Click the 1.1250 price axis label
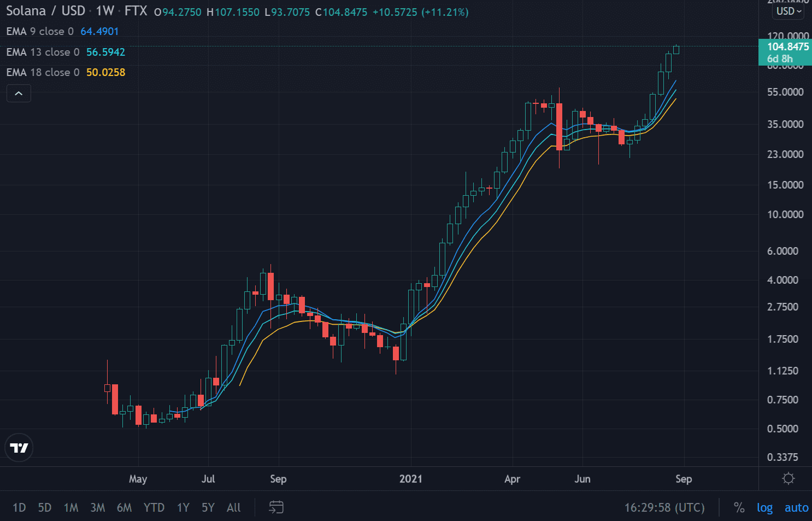812x521 pixels. (x=782, y=371)
